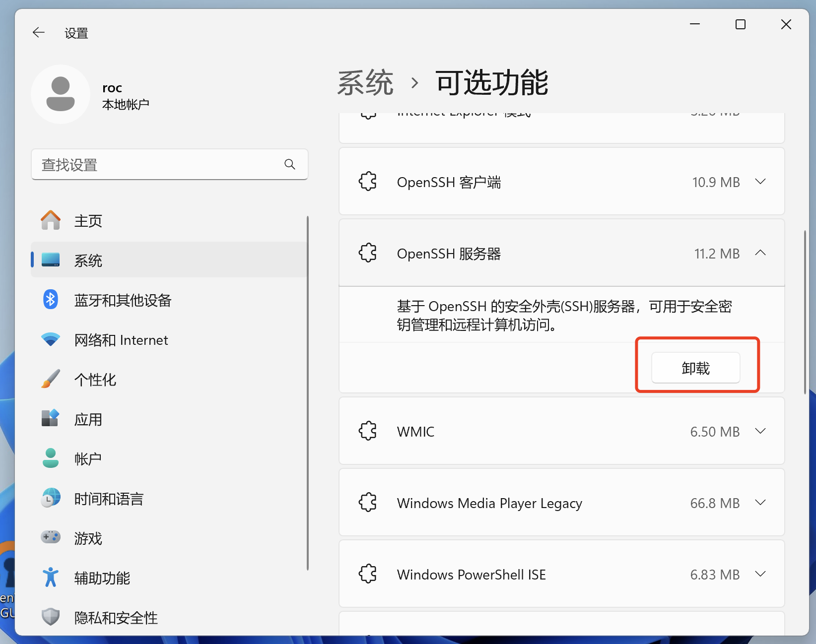This screenshot has height=644, width=816.
Task: Click the Accessibility figure icon
Action: point(51,578)
